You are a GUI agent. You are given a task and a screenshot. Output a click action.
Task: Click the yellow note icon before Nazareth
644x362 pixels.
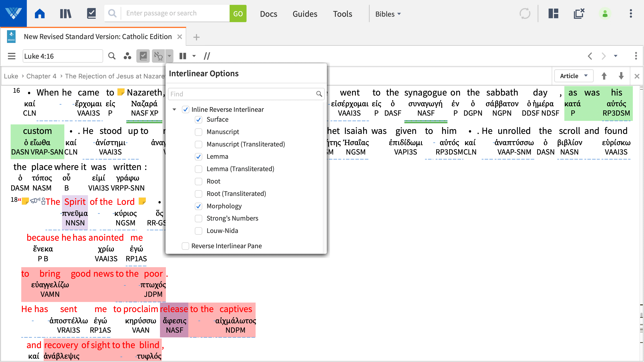121,92
